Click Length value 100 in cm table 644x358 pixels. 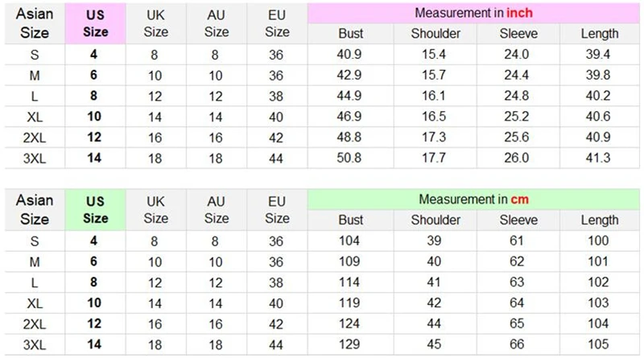pyautogui.click(x=598, y=241)
